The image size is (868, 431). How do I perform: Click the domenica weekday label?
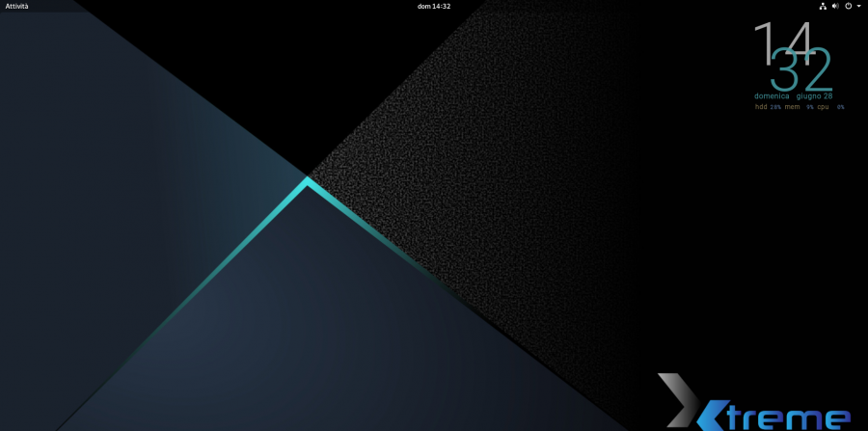coord(772,96)
